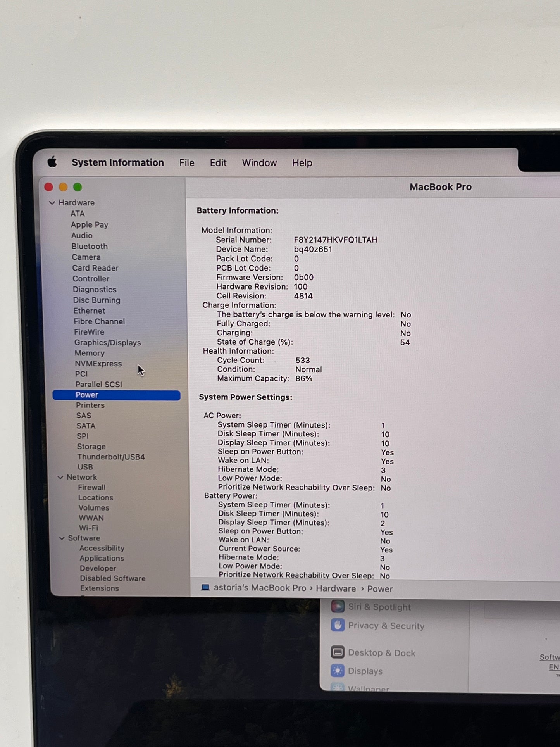Screen dimensions: 560x747
Task: Click Hardware in the path bar
Action: click(x=336, y=588)
